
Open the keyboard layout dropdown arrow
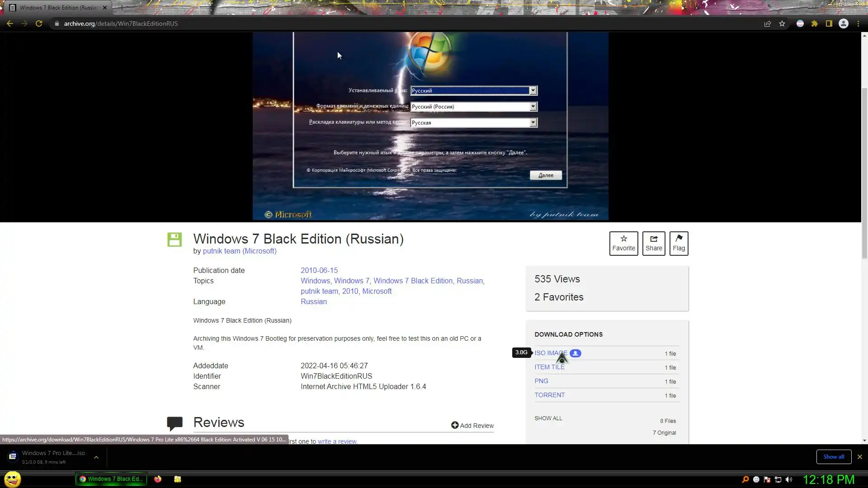pyautogui.click(x=533, y=122)
